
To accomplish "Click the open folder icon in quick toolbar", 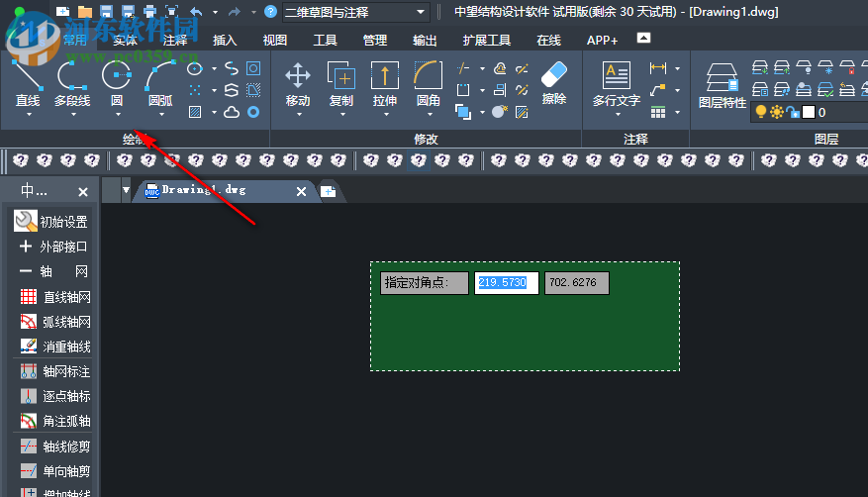I will click(85, 12).
